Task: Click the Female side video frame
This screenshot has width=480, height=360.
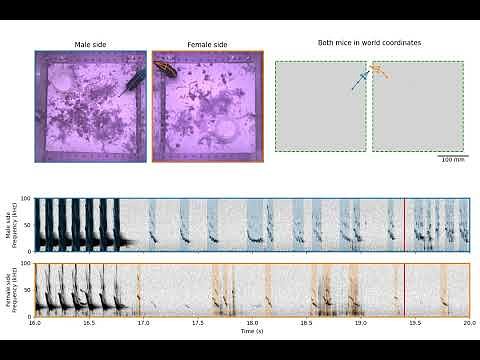Action: point(208,107)
